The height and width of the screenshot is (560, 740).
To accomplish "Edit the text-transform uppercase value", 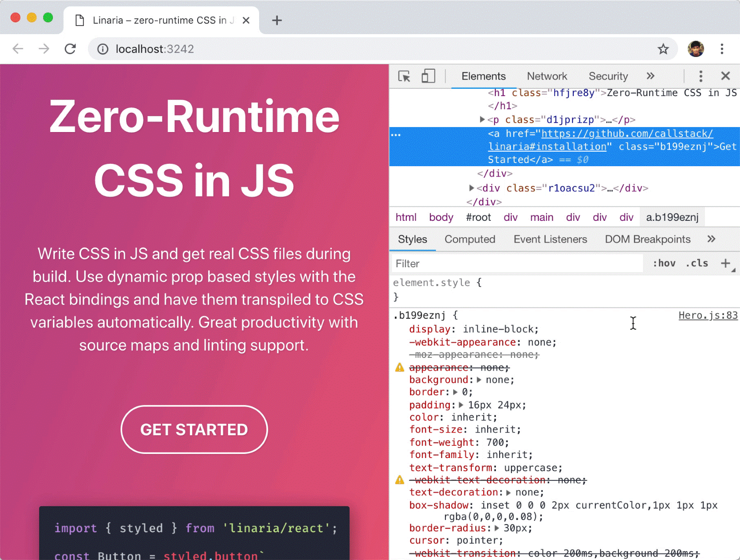I will click(x=531, y=468).
